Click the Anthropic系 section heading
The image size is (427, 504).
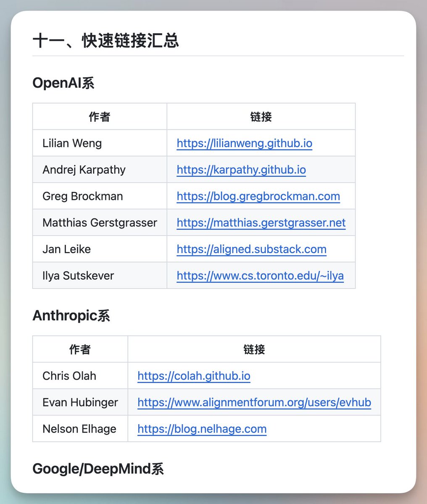(x=71, y=315)
